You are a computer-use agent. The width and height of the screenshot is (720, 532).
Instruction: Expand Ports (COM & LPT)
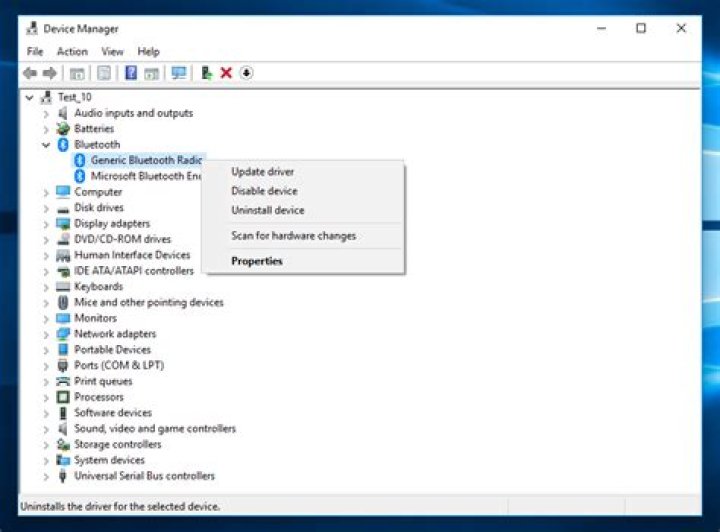click(x=46, y=366)
